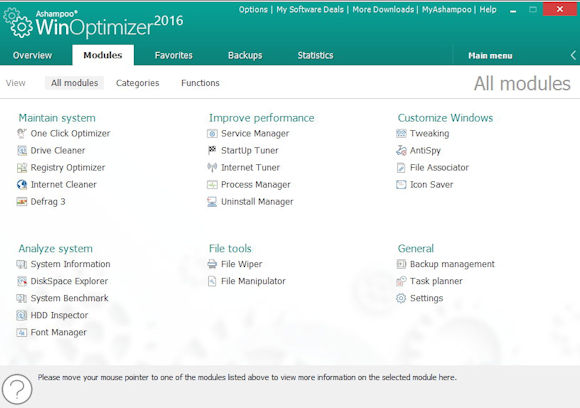Click the File Wiper shredder icon
580x408 pixels.
click(212, 264)
